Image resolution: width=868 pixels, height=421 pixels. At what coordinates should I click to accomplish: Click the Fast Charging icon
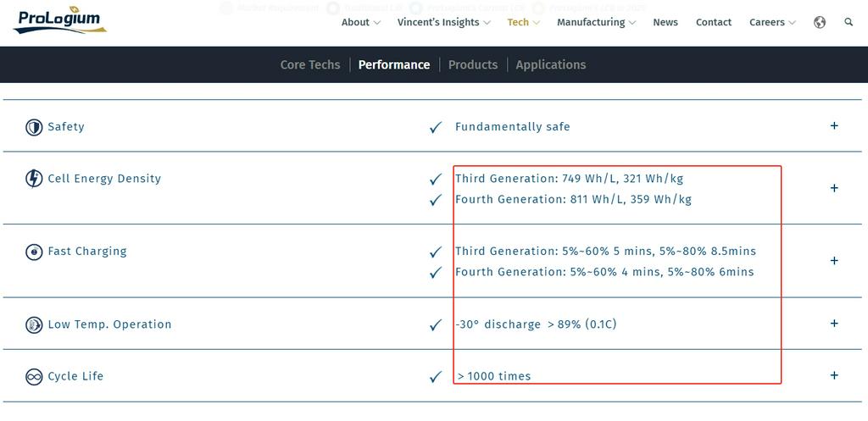(34, 252)
